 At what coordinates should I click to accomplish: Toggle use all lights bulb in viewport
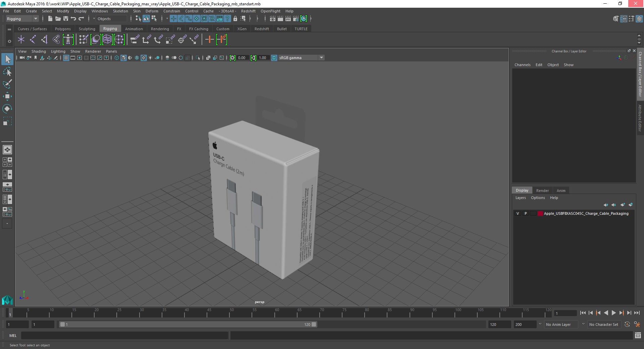pos(150,58)
